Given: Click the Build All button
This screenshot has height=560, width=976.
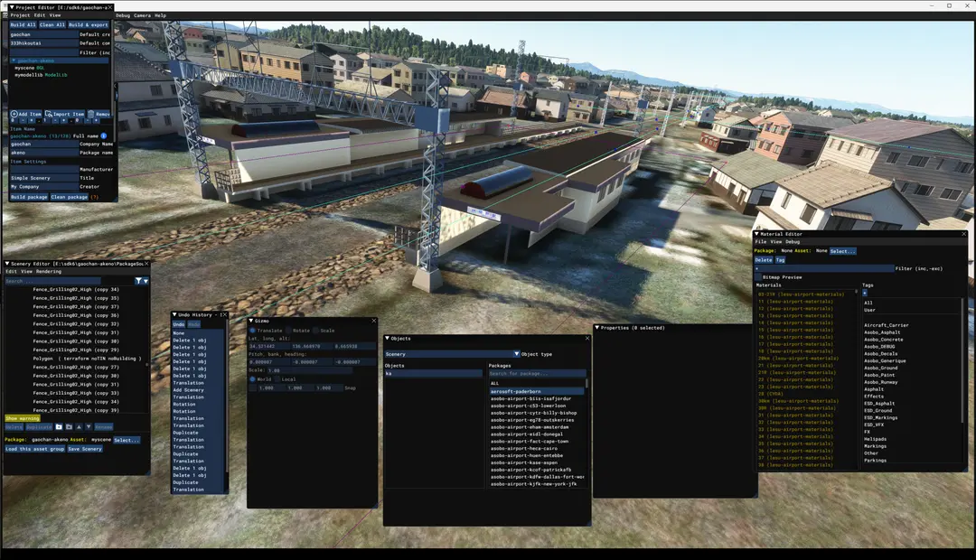Looking at the screenshot, I should (23, 25).
